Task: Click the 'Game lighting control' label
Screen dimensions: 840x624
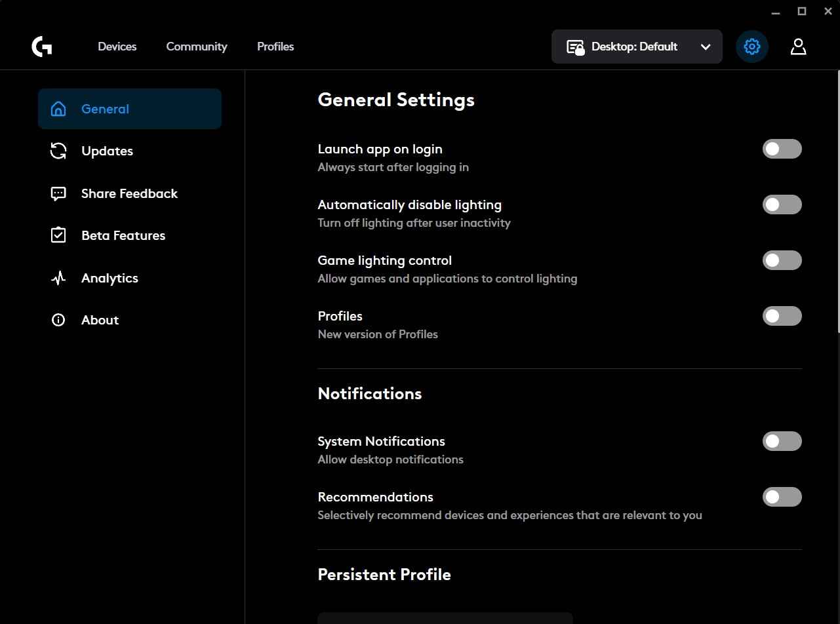Action: pyautogui.click(x=385, y=261)
